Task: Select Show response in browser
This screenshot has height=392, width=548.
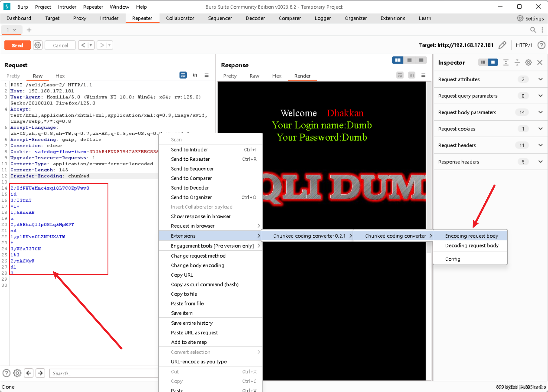Action: [x=211, y=216]
